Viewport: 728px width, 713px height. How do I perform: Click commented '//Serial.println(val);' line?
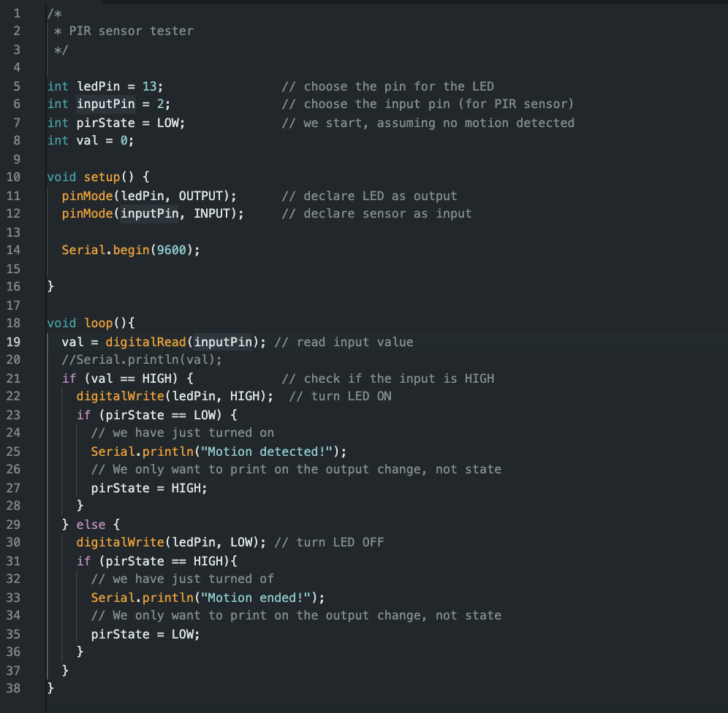(142, 359)
